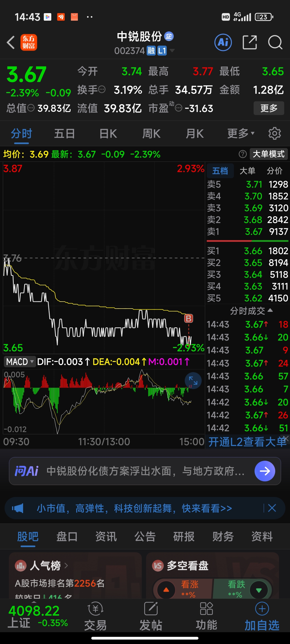Open the 公告 announcements tab
The height and width of the screenshot is (644, 290).
(x=145, y=537)
